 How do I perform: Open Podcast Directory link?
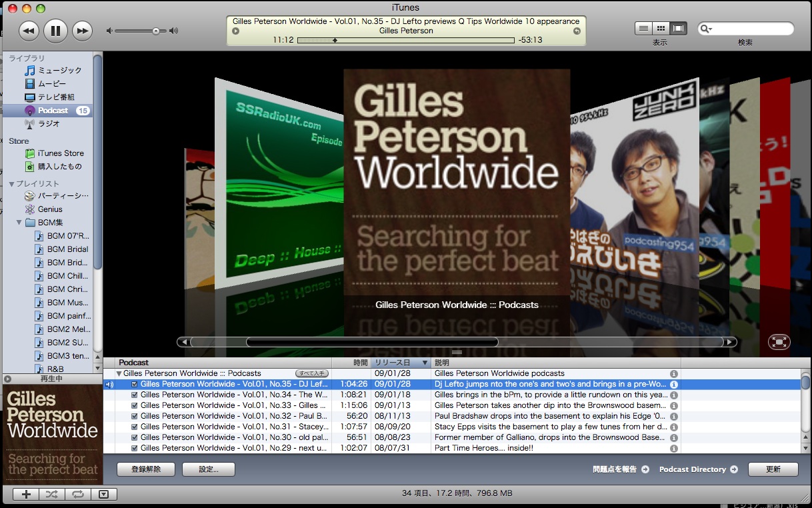698,469
